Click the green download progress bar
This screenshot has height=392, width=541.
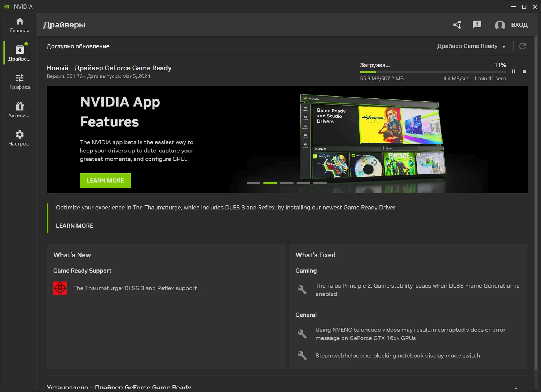(x=433, y=72)
